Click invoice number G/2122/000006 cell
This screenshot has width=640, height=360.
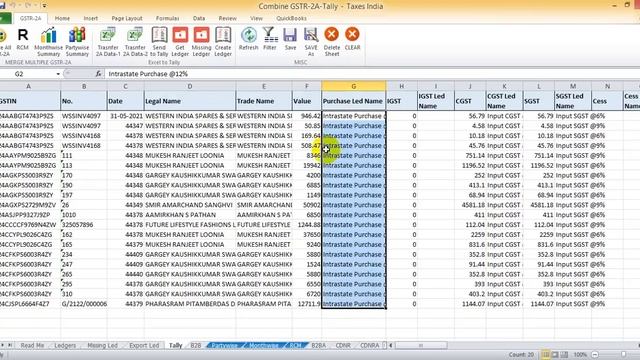click(84, 304)
